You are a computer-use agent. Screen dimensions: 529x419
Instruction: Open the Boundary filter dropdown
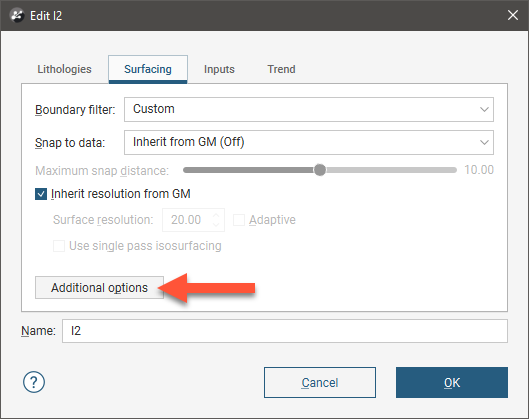tap(309, 109)
